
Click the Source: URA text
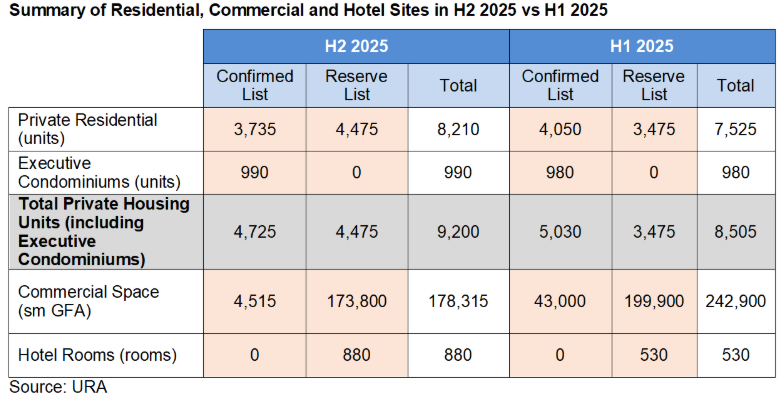coord(58,387)
